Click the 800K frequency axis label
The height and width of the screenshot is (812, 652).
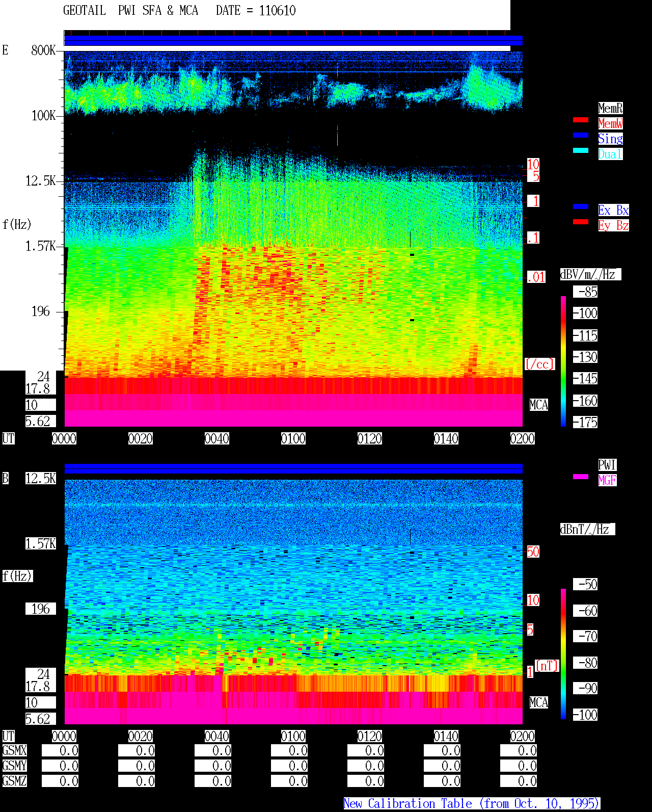[x=43, y=50]
